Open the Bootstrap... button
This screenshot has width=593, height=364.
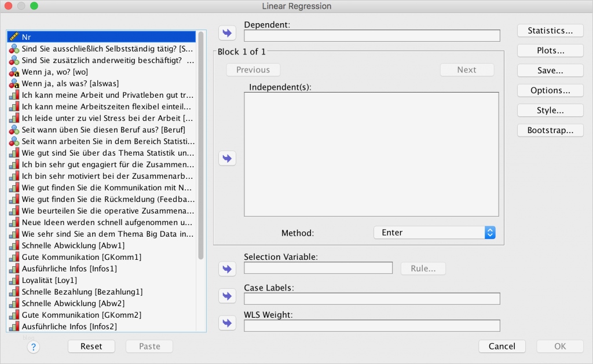[x=550, y=130]
